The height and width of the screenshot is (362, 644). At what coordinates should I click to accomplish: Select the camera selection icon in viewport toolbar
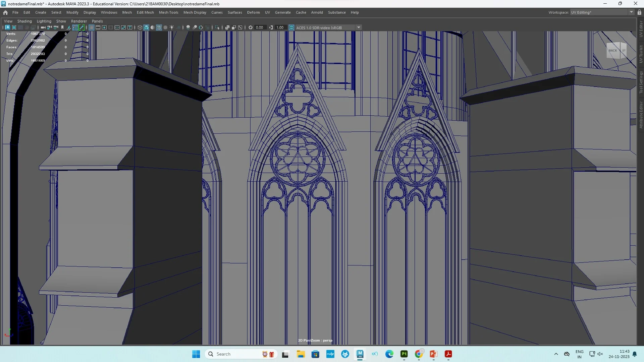point(43,27)
